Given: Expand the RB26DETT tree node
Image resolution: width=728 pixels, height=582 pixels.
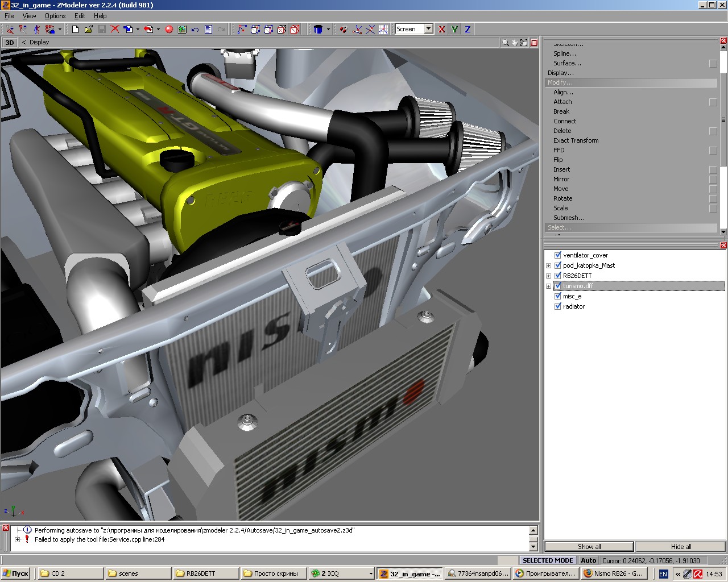Looking at the screenshot, I should (548, 276).
